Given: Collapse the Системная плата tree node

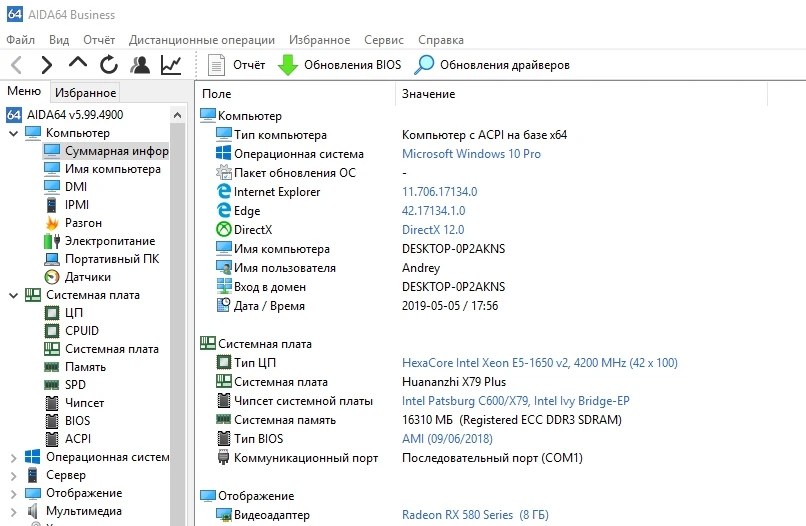Looking at the screenshot, I should click(14, 295).
